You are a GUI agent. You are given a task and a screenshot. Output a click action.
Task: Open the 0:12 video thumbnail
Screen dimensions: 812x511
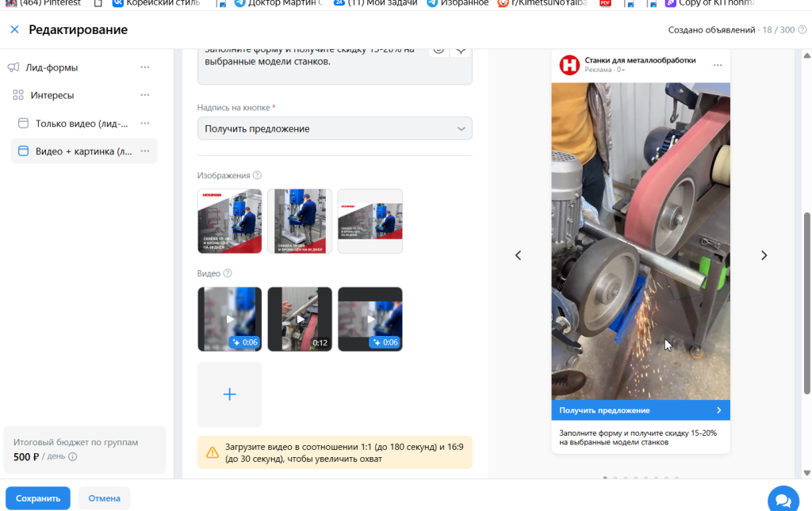tap(300, 319)
